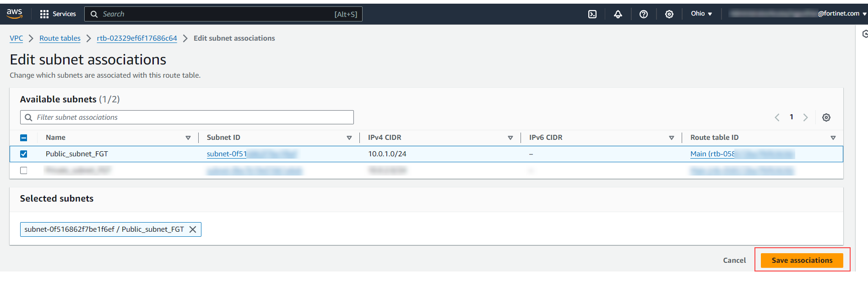Open rtb-02329ef6f17686c64 breadcrumb link

(137, 38)
